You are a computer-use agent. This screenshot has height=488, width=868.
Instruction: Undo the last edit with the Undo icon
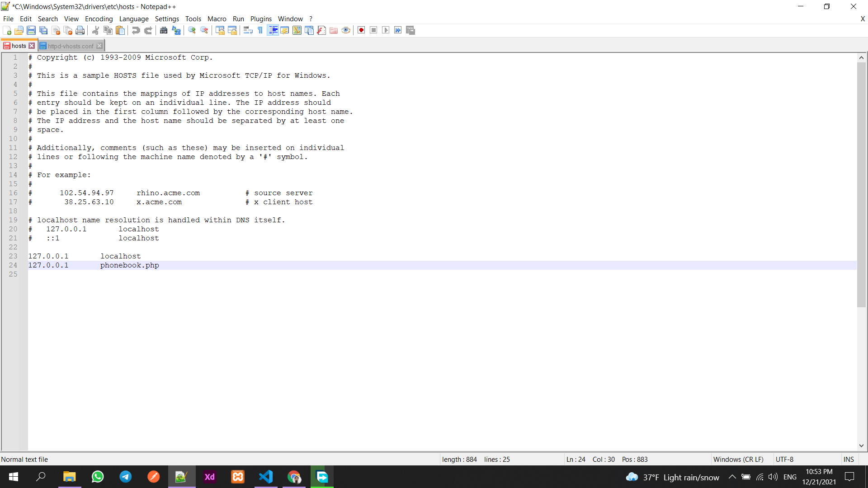click(x=136, y=30)
